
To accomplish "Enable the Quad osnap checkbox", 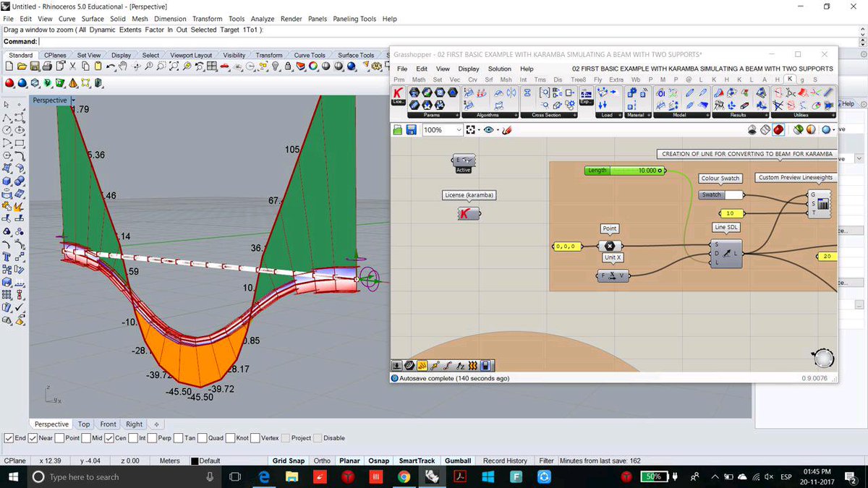I will [x=202, y=438].
